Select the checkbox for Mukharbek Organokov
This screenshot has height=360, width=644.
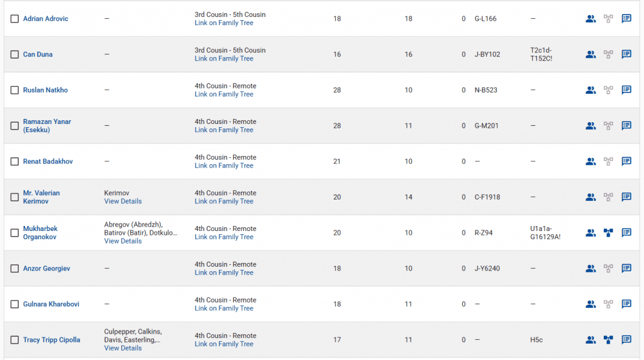pyautogui.click(x=14, y=233)
